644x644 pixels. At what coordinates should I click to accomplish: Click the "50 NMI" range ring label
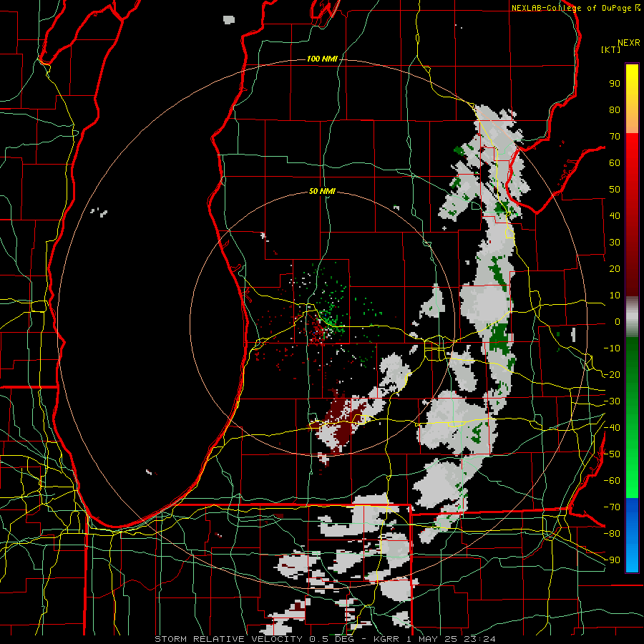coord(322,191)
